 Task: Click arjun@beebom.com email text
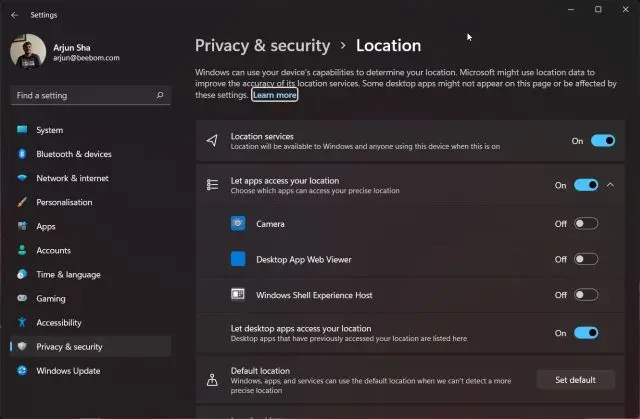[x=86, y=58]
